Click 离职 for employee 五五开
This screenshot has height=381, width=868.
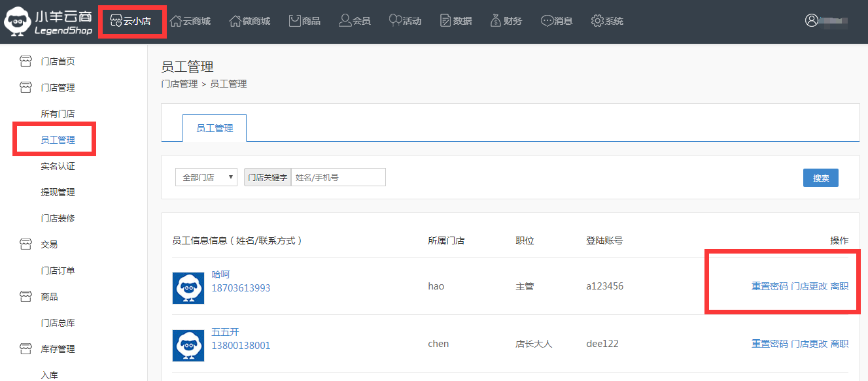839,344
